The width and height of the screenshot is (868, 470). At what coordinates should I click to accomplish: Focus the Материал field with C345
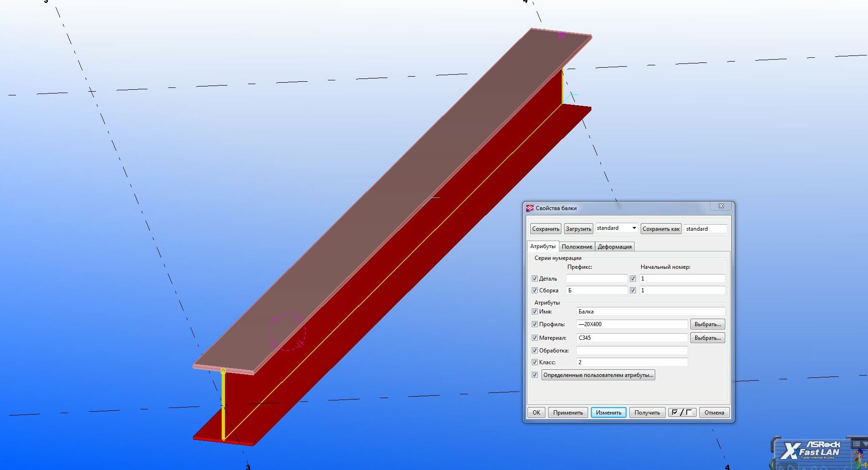[632, 338]
